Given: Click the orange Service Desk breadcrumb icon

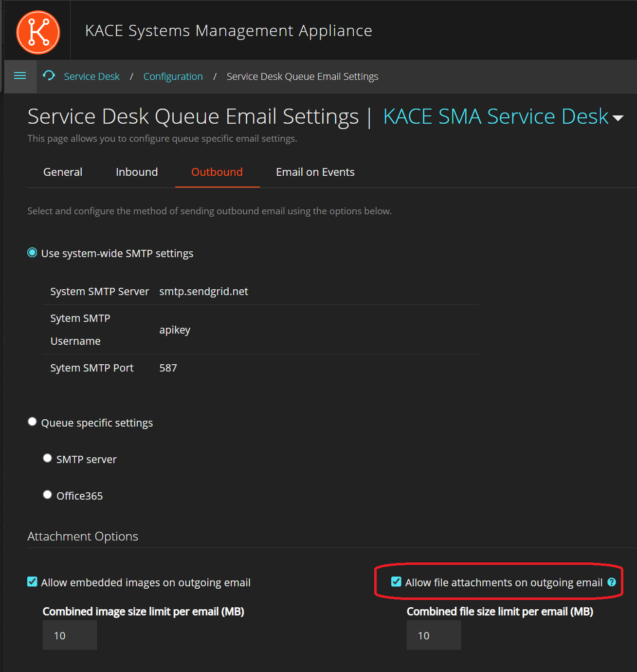Looking at the screenshot, I should coord(49,76).
